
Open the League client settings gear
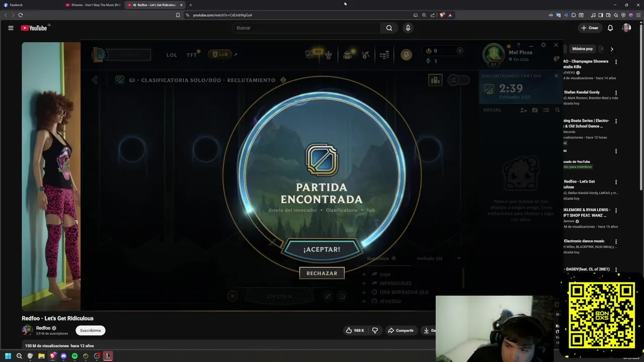click(x=543, y=45)
